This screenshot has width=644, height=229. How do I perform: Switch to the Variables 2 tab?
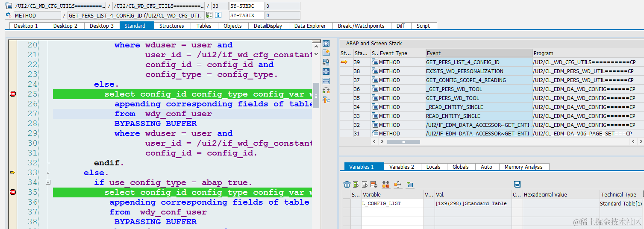402,167
